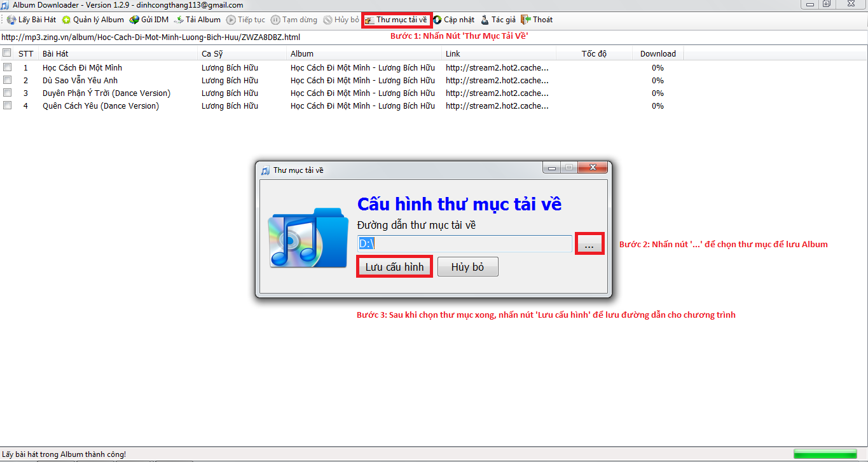Click the Download column header
Screen dimensions: 868x462
pyautogui.click(x=658, y=53)
